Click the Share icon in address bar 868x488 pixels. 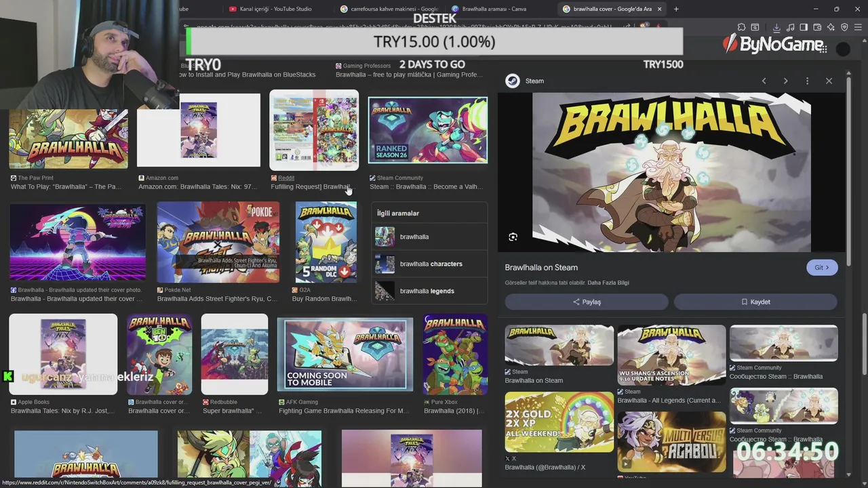point(627,27)
